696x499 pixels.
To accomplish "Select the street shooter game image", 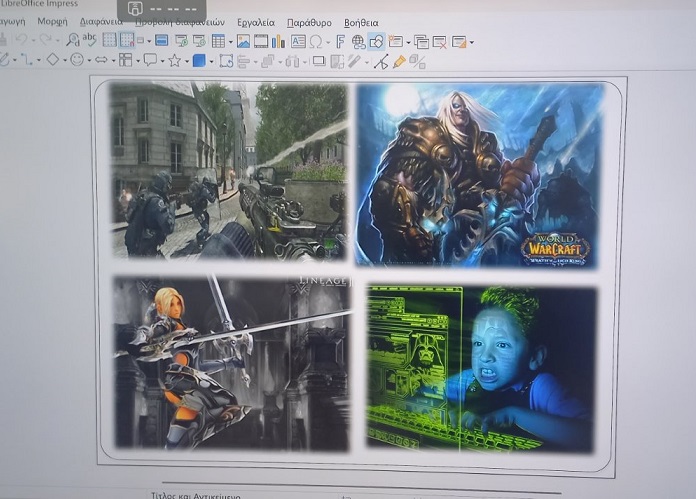I will coord(228,170).
